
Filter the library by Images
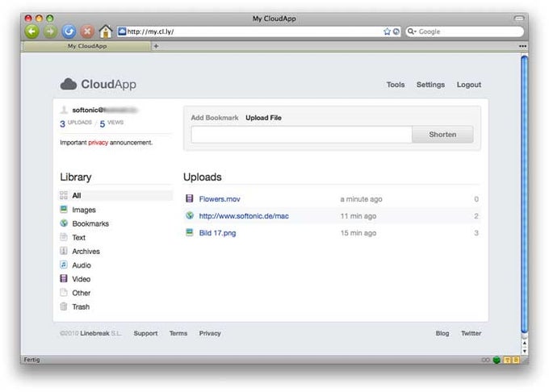point(84,210)
